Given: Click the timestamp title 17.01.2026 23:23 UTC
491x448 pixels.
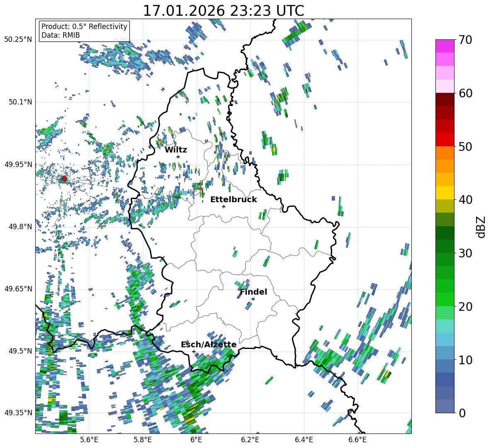Looking at the screenshot, I should point(224,11).
